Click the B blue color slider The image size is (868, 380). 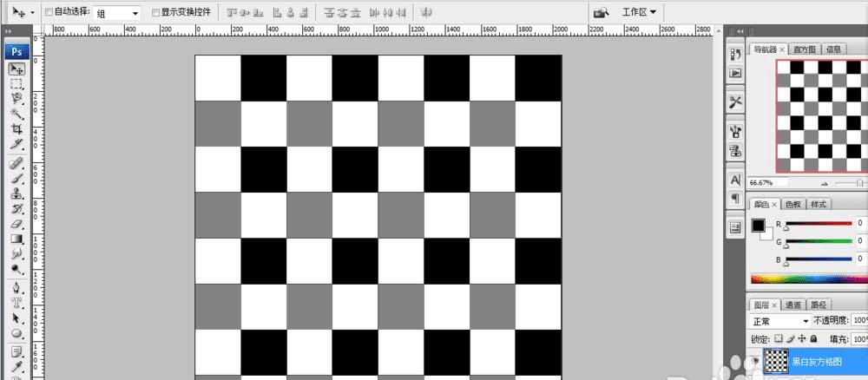819,259
